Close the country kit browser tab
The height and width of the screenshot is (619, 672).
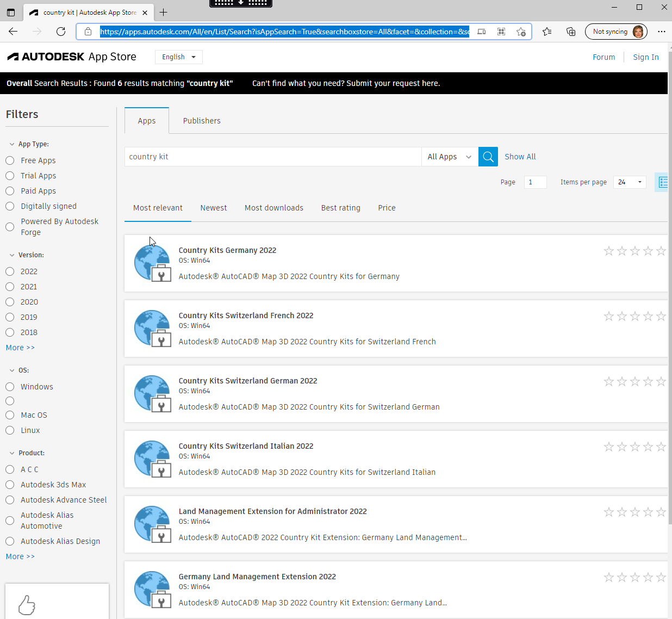(x=145, y=13)
